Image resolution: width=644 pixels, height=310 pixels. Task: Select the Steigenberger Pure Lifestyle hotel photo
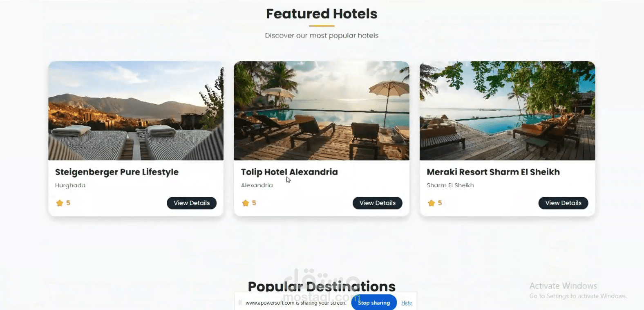pyautogui.click(x=136, y=110)
